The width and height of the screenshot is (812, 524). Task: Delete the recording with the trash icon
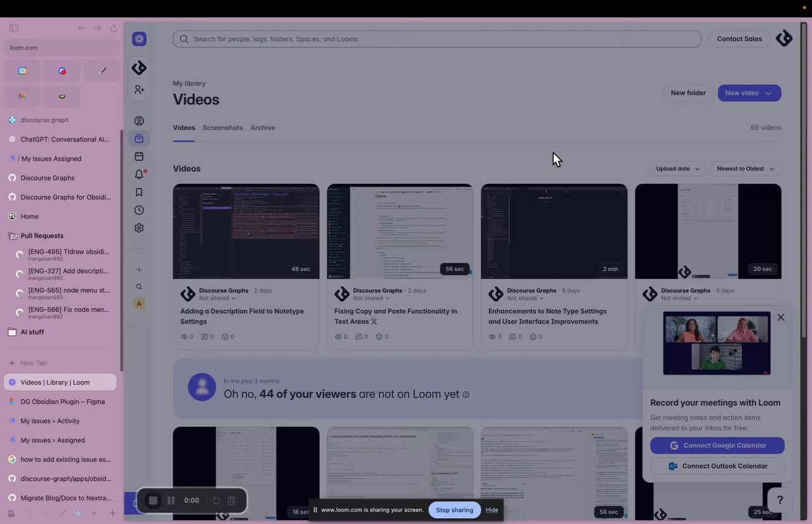[x=232, y=501]
